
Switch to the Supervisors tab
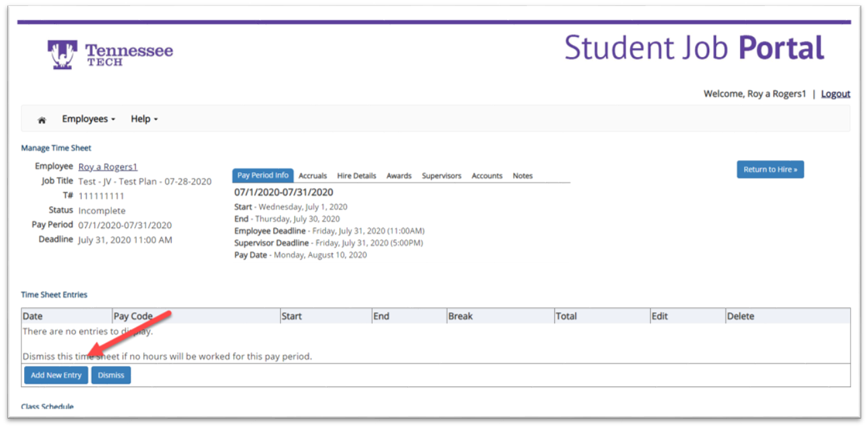click(441, 176)
